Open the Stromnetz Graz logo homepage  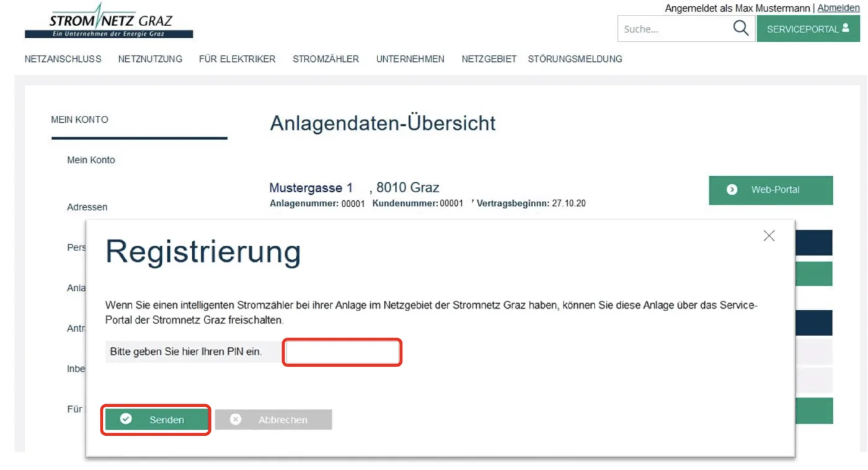tap(109, 22)
